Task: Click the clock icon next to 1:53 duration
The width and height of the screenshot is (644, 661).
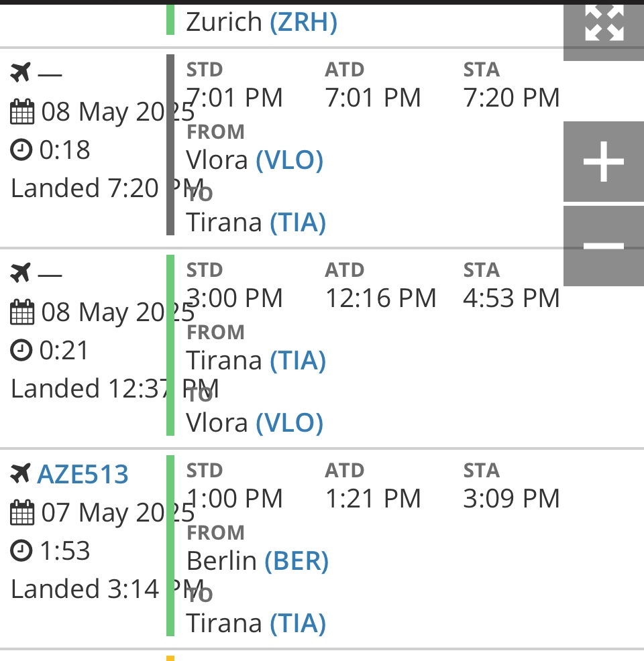Action: (22, 551)
